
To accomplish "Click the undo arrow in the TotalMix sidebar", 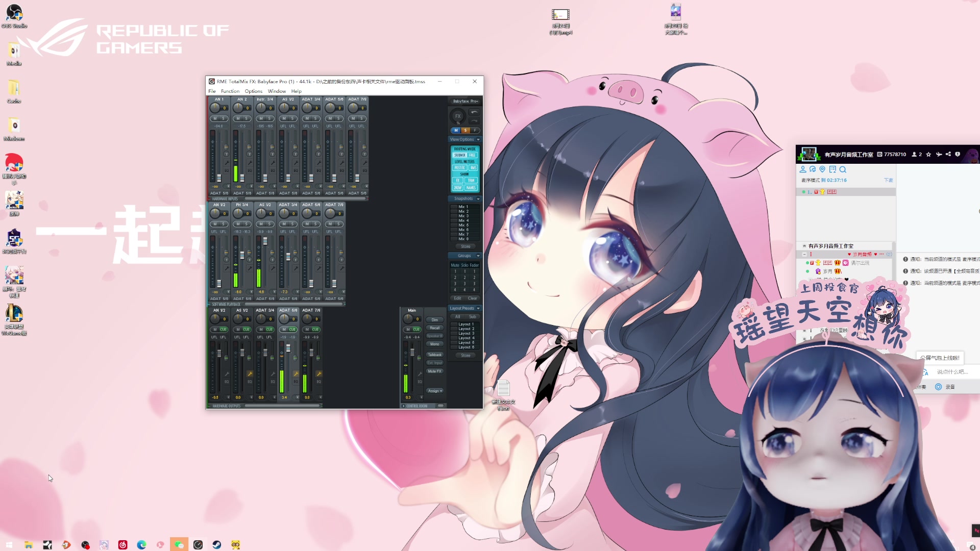I will pos(474,112).
